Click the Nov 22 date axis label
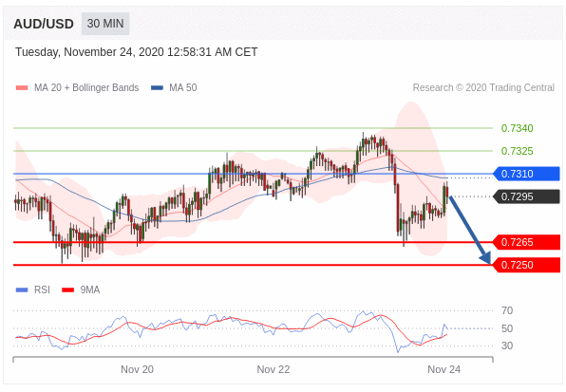Image resolution: width=566 pixels, height=392 pixels. click(274, 369)
